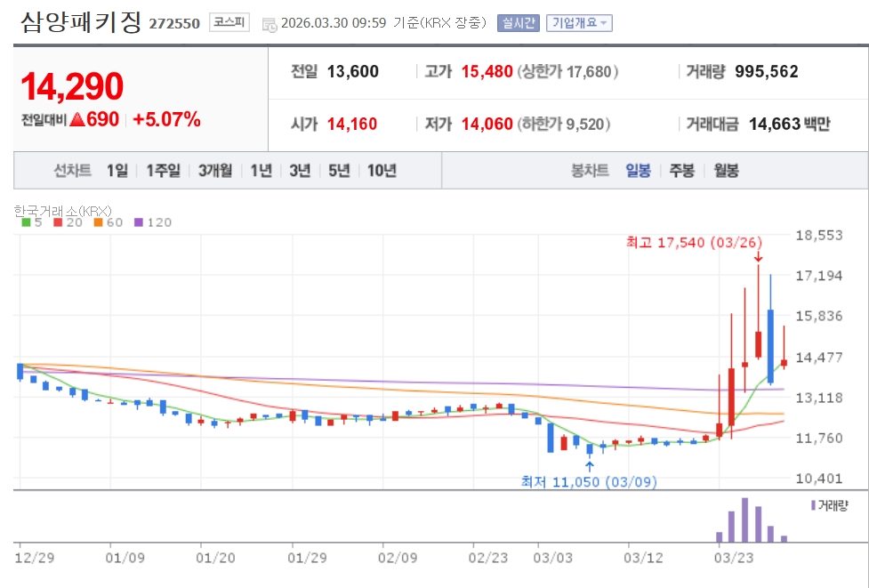The height and width of the screenshot is (588, 869).
Task: Select 월봉 monthly candle chart
Action: point(726,171)
